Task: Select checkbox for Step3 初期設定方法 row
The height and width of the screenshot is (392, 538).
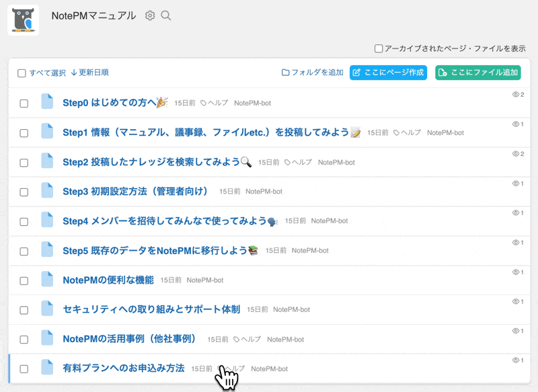Action: [24, 192]
